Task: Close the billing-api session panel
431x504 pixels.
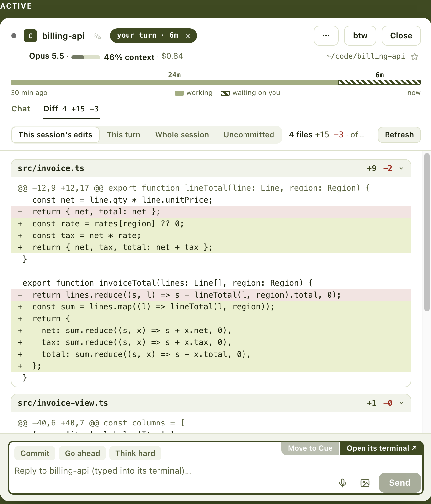Action: point(401,36)
